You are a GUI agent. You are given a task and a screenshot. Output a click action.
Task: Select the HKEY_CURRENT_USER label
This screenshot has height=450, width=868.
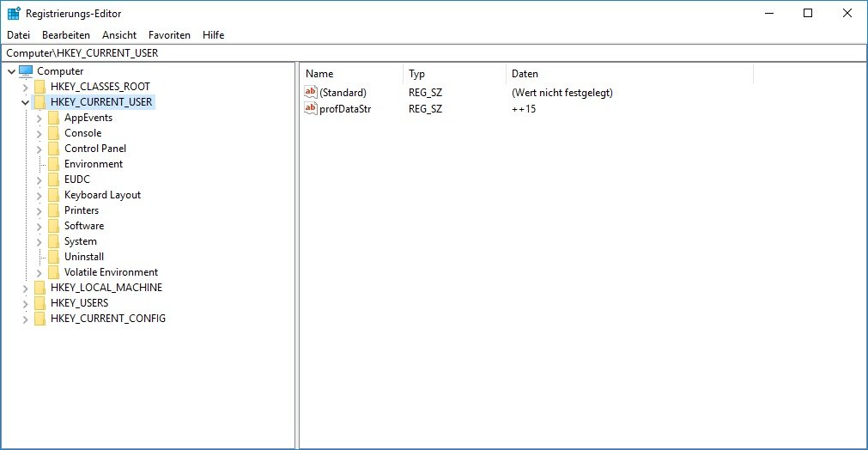(101, 102)
